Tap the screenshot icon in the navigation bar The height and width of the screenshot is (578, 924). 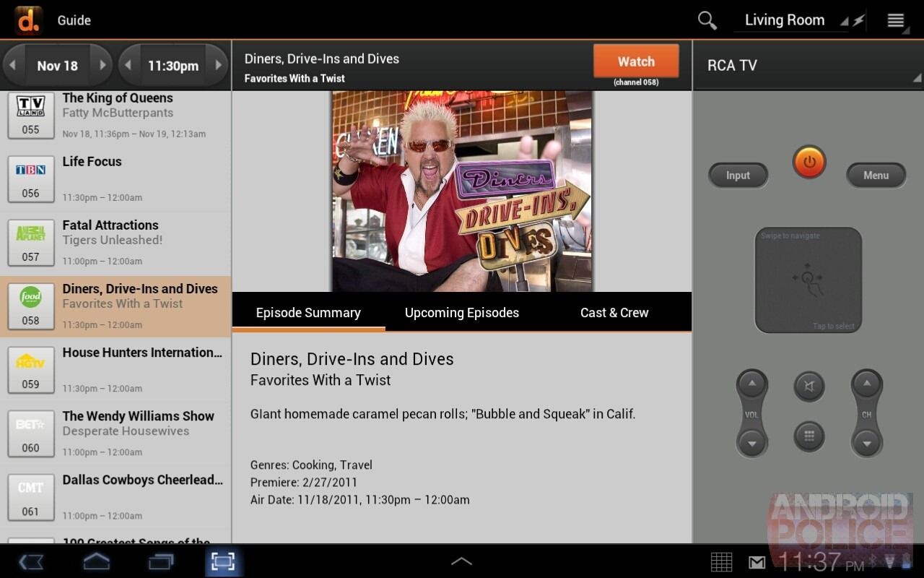click(223, 561)
